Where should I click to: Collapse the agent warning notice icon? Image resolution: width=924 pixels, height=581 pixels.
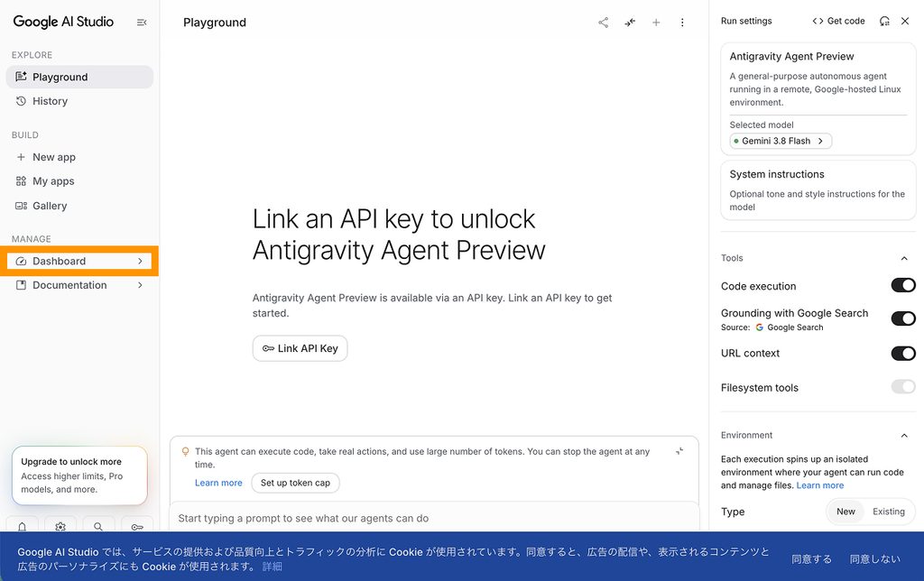[679, 451]
